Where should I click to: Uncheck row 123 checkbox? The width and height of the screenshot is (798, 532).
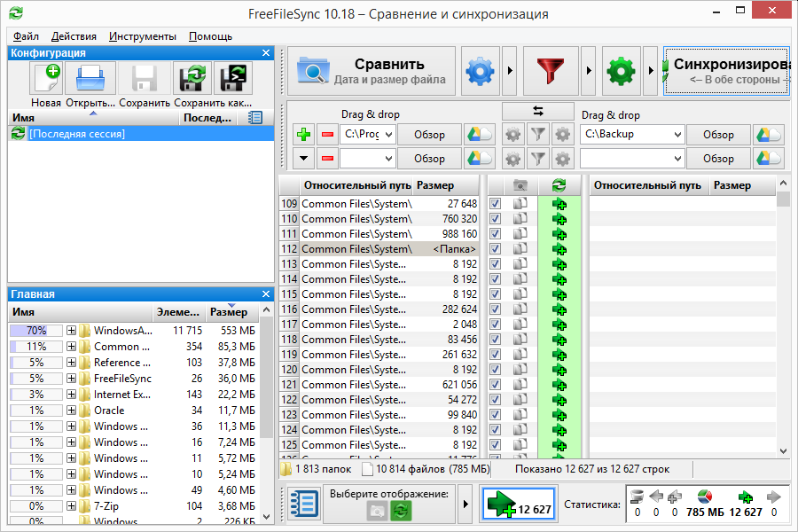pyautogui.click(x=495, y=414)
